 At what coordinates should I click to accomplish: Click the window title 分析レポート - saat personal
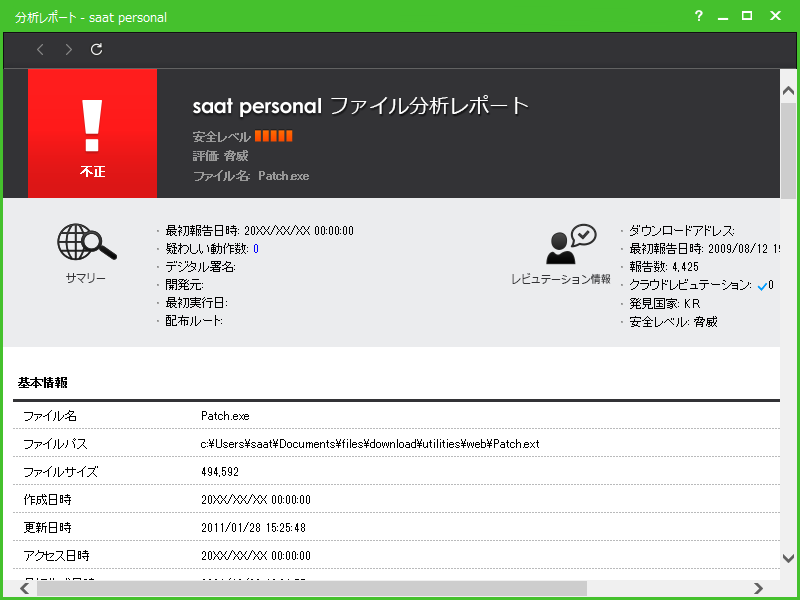pyautogui.click(x=91, y=17)
